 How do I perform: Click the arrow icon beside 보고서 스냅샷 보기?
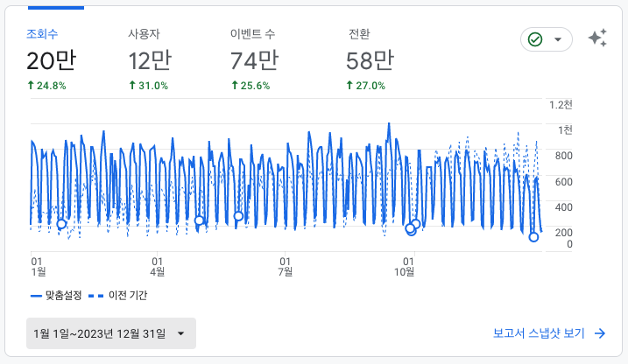(x=600, y=333)
